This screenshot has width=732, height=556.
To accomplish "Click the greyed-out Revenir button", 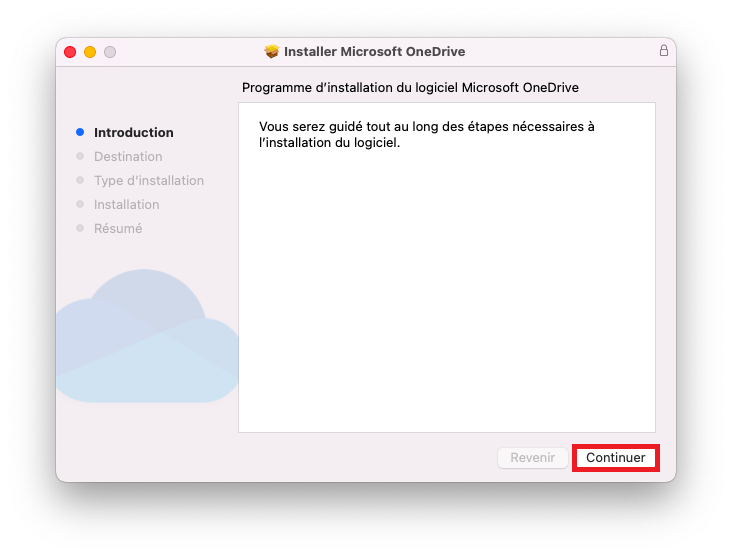I will point(533,457).
